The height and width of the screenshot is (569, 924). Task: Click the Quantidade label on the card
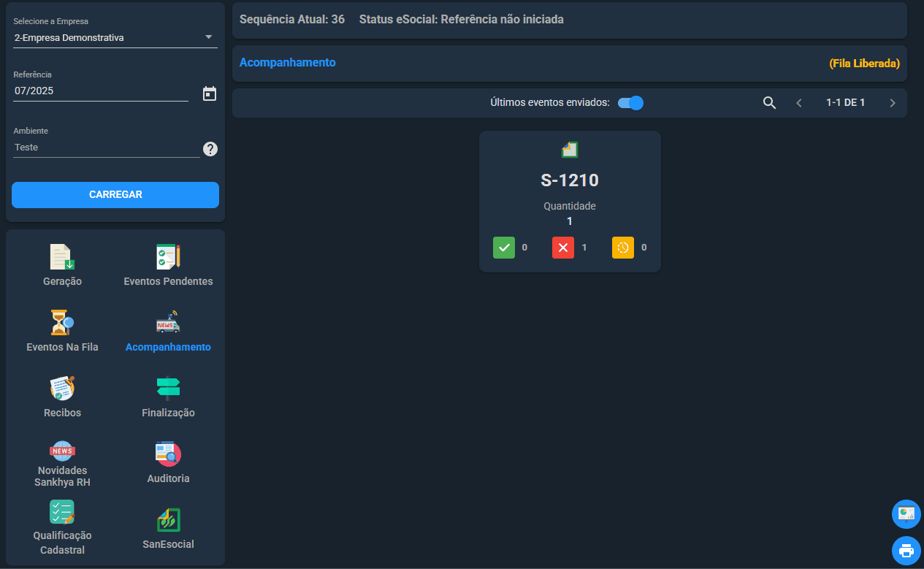coord(570,206)
